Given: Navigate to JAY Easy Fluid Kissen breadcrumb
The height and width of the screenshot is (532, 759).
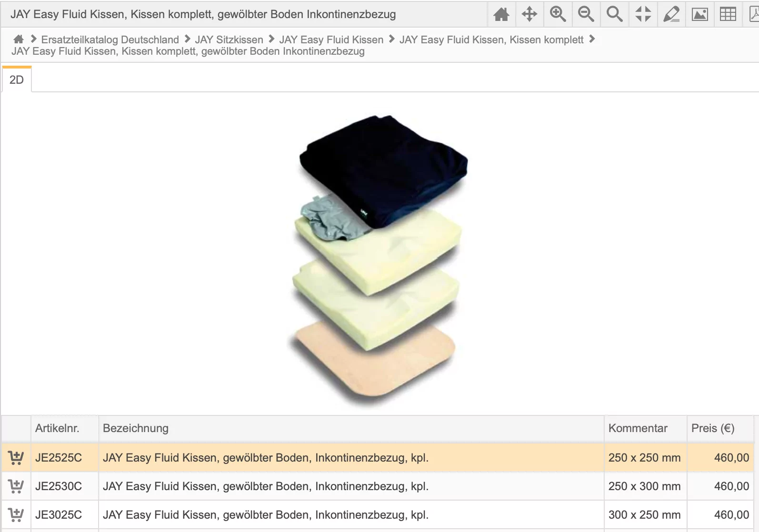Looking at the screenshot, I should (x=331, y=39).
